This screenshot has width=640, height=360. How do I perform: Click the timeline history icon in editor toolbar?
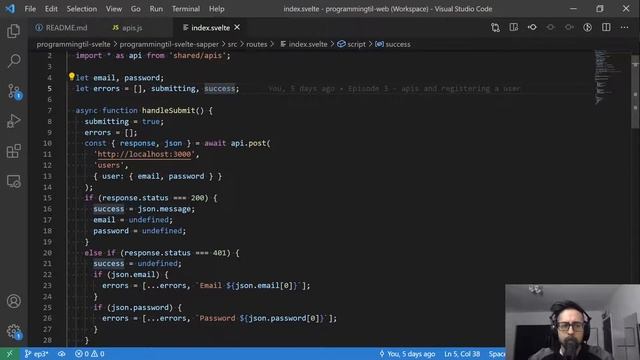587,27
